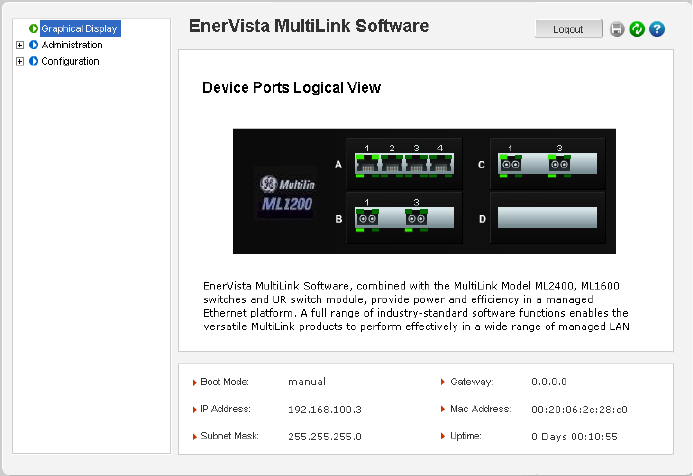
Task: Click fiber port 3 in module B
Action: [416, 218]
